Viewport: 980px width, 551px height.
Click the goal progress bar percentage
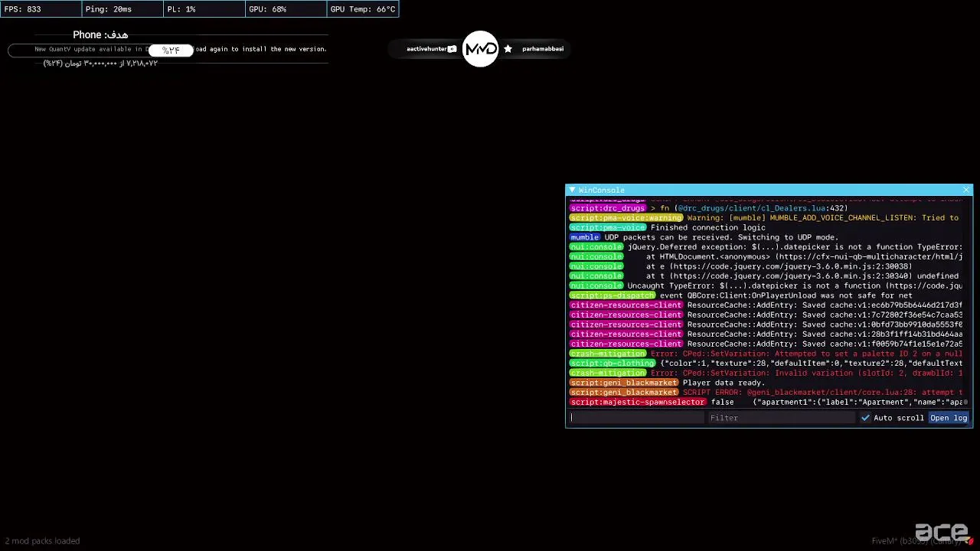point(171,51)
